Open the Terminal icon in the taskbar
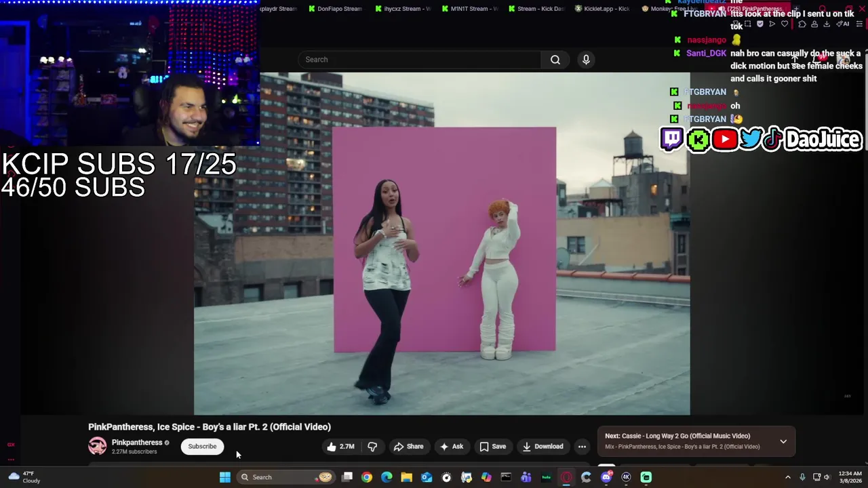 tap(506, 477)
